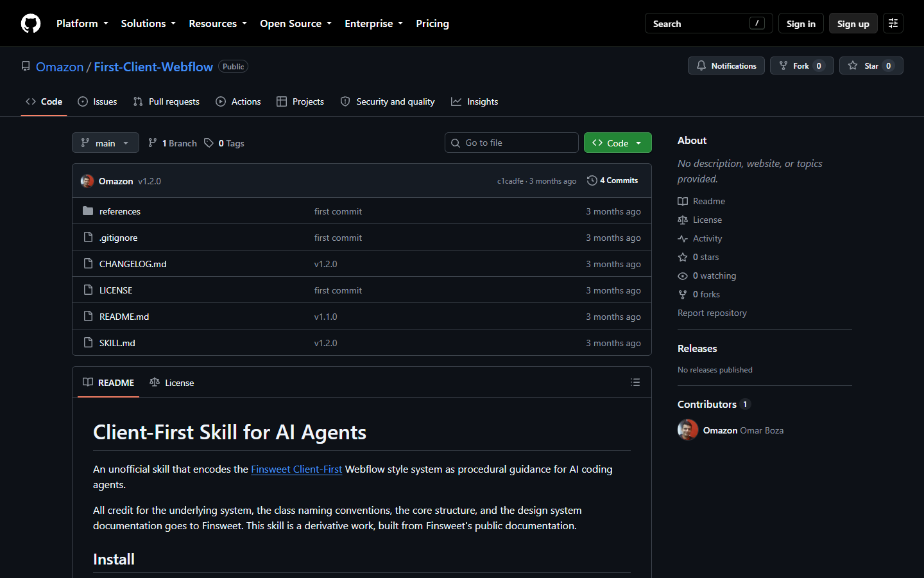Open 1 Branch link
This screenshot has width=924, height=578.
tap(173, 143)
